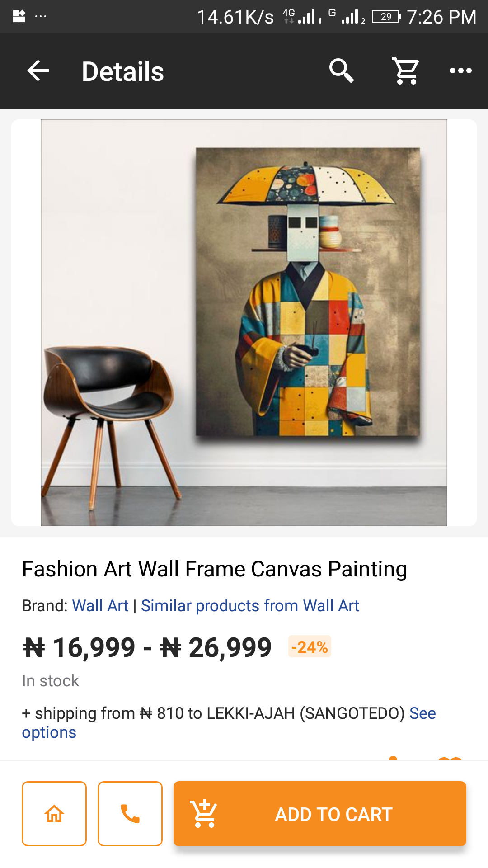Tap the phone call icon button
488x868 pixels.
(130, 814)
